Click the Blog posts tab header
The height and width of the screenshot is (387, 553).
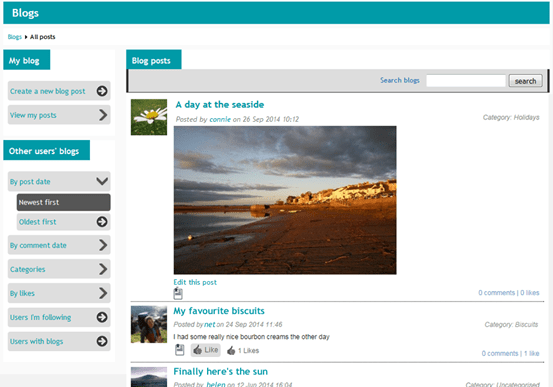point(154,59)
